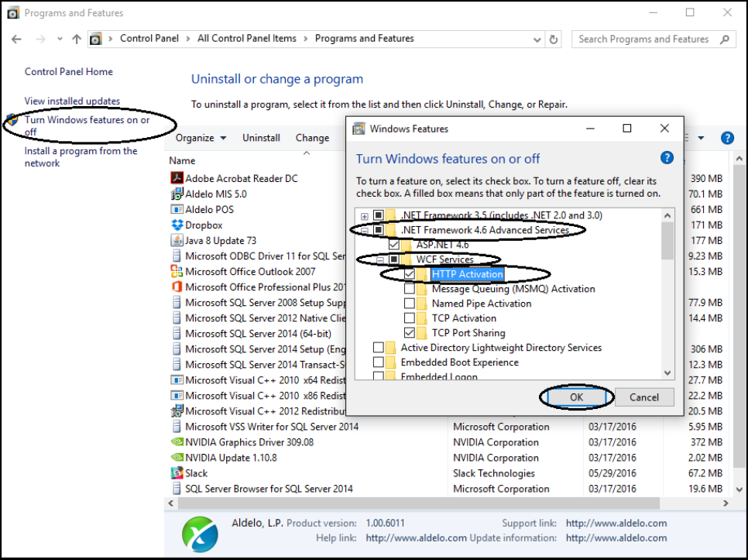Click the Windows Features list scrollbar thumb
This screenshot has width=748, height=560.
(667, 241)
